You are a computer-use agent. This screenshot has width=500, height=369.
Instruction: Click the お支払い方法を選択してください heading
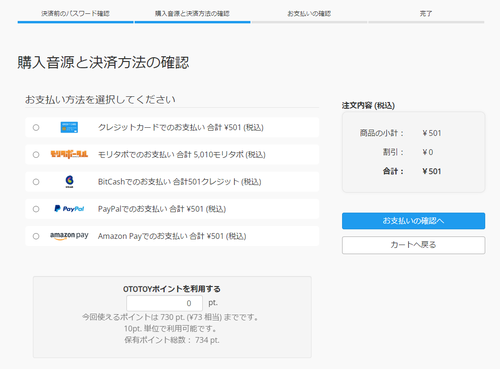click(x=100, y=99)
